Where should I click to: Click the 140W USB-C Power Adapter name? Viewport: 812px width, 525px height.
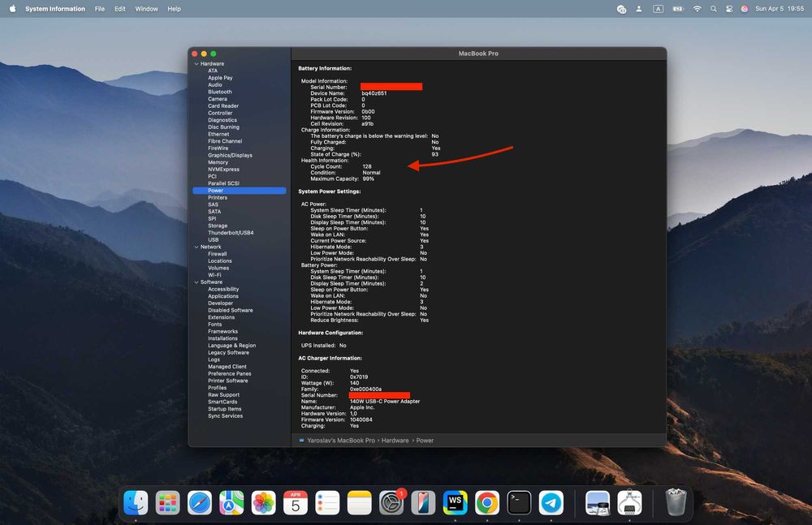[385, 402]
